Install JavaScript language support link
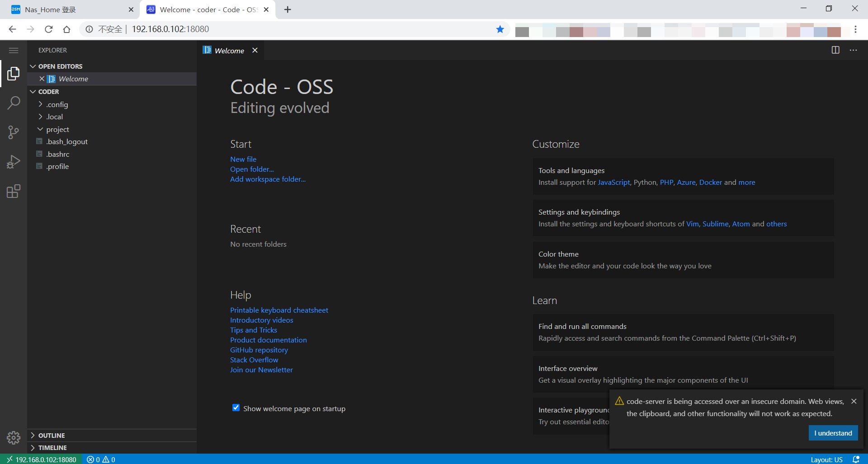Image resolution: width=868 pixels, height=464 pixels. pyautogui.click(x=613, y=182)
